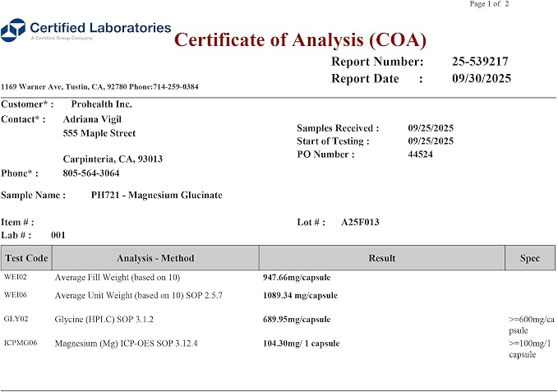The width and height of the screenshot is (558, 392).
Task: Click the sample name PH721 - Magnesium Glucinate
Action: coord(157,195)
